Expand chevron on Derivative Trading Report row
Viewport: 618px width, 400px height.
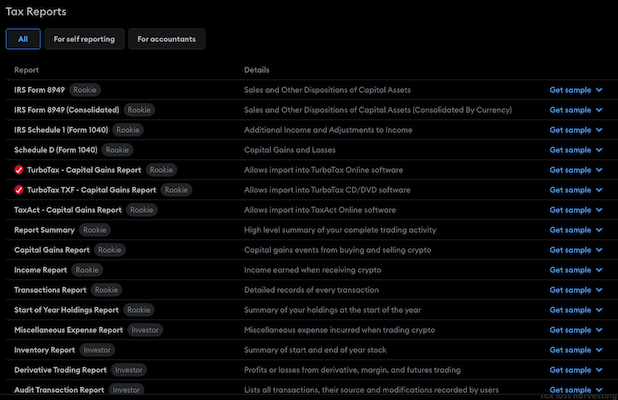click(599, 370)
